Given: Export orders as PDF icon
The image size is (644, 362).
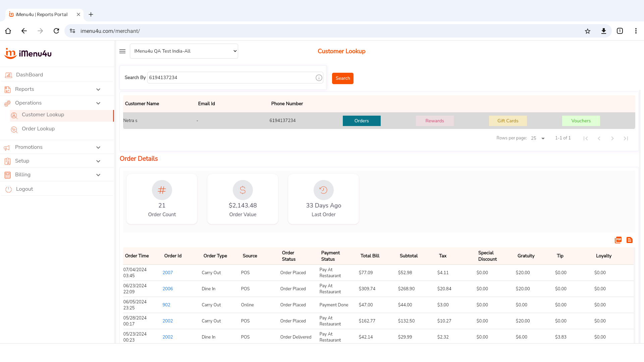Looking at the screenshot, I should 618,240.
